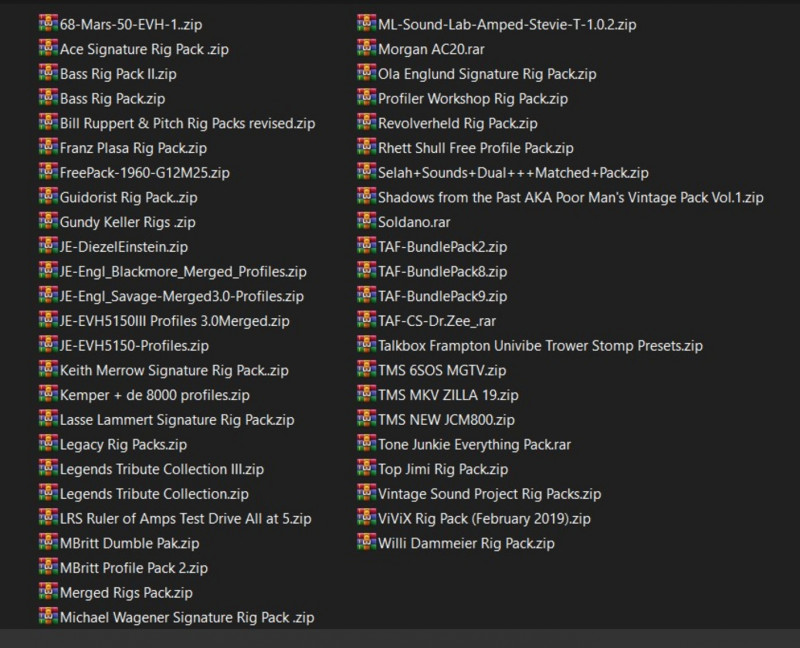Select Michael Wagener Signature Rig Pack .zip
This screenshot has width=800, height=648.
[x=186, y=617]
